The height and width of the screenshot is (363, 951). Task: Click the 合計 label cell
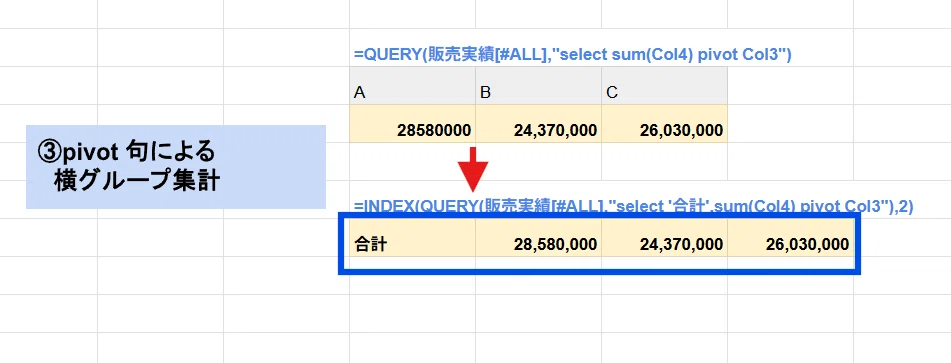[412, 238]
